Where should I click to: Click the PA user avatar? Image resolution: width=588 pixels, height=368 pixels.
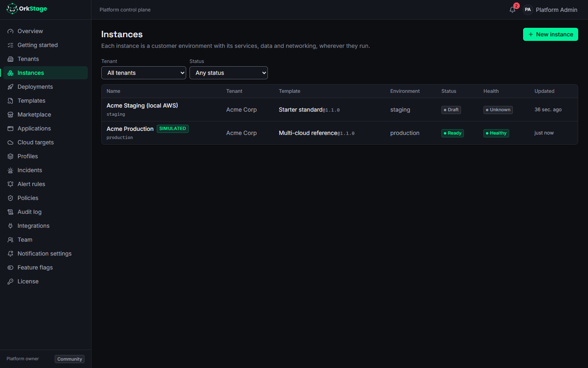528,10
